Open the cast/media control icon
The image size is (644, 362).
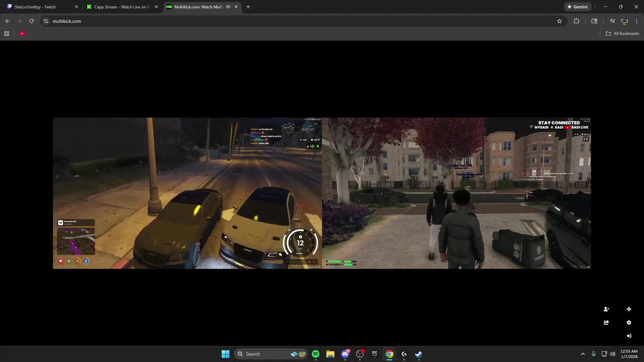pos(612,21)
